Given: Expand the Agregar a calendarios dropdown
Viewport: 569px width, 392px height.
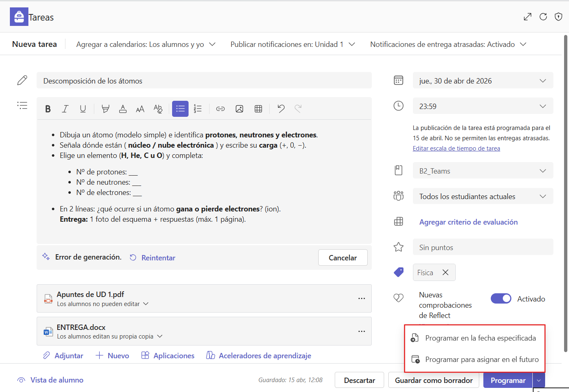Looking at the screenshot, I should click(146, 44).
